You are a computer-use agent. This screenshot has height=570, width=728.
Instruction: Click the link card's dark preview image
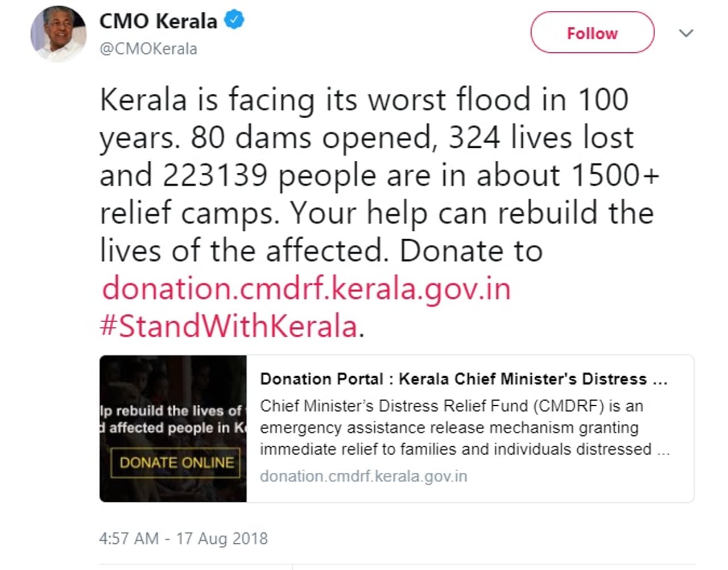[173, 381]
